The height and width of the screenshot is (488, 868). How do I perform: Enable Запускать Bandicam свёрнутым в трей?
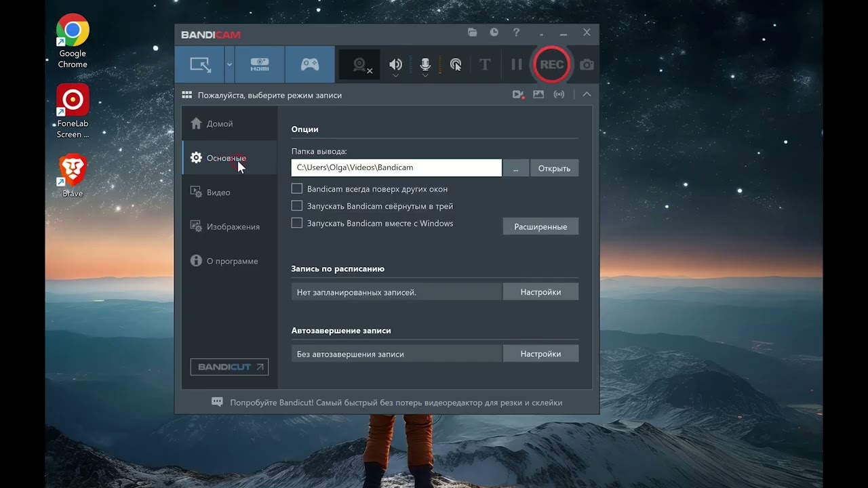coord(297,205)
